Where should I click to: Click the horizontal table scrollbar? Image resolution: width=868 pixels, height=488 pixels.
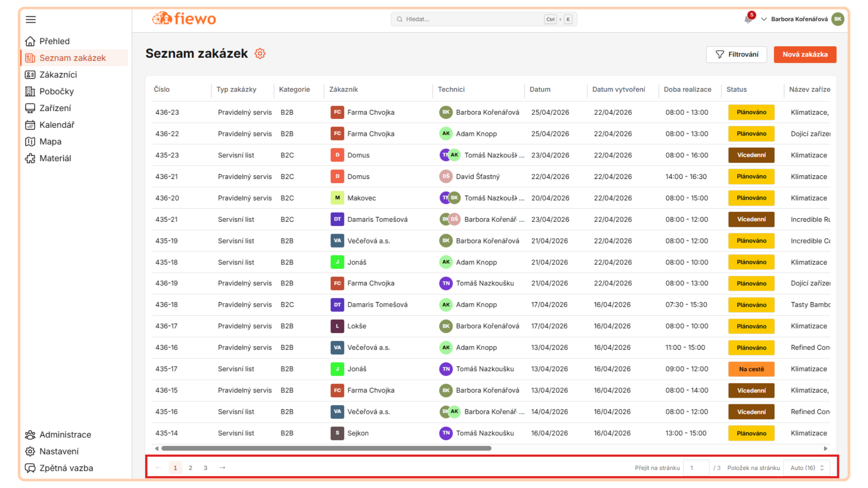pos(326,448)
